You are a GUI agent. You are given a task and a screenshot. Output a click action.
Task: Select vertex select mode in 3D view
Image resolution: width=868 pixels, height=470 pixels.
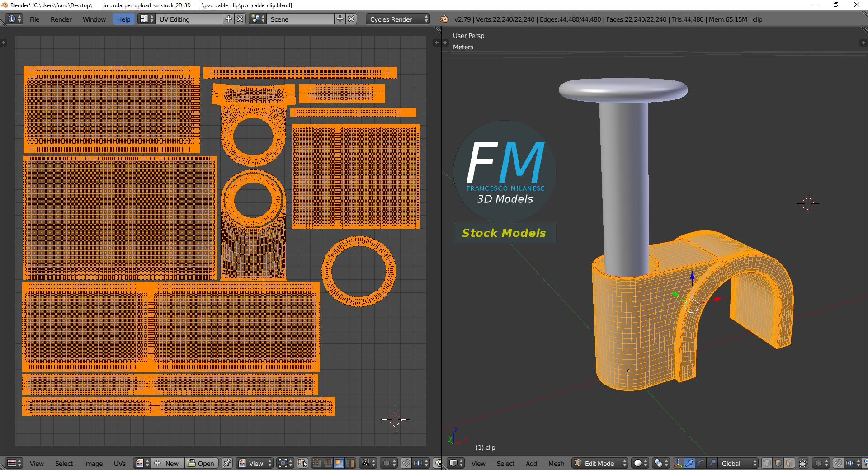coord(767,463)
